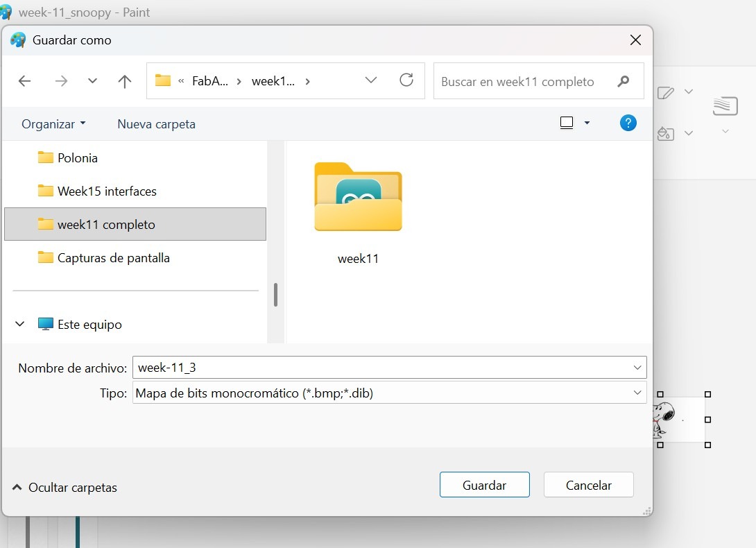Expand hidden path via double chevron
The height and width of the screenshot is (548, 756).
(x=181, y=81)
